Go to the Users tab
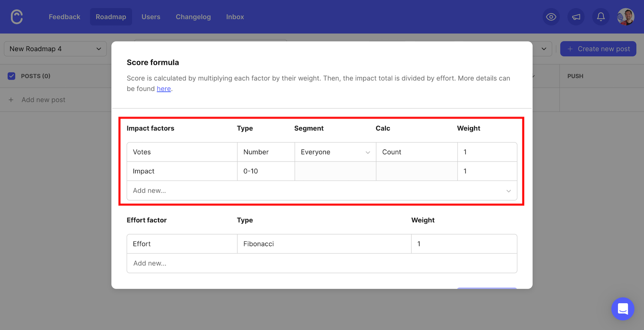 tap(151, 17)
